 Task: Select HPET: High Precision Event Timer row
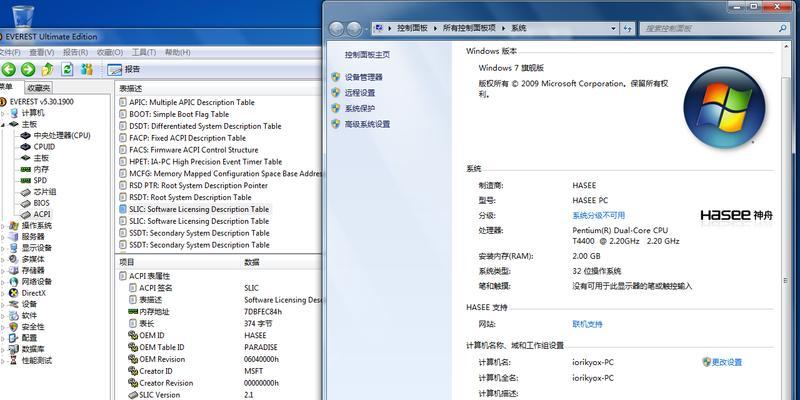click(x=205, y=162)
